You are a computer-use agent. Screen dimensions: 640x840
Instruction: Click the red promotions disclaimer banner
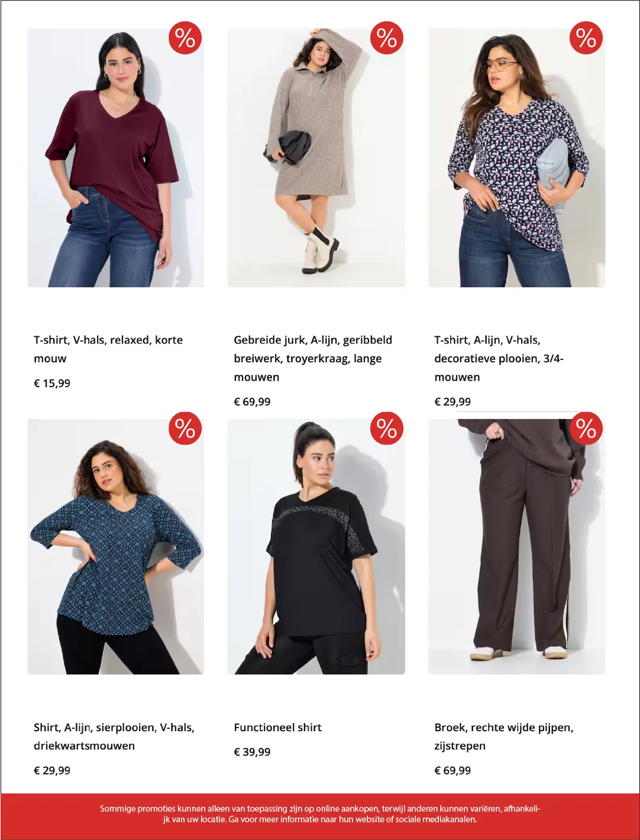[x=320, y=816]
